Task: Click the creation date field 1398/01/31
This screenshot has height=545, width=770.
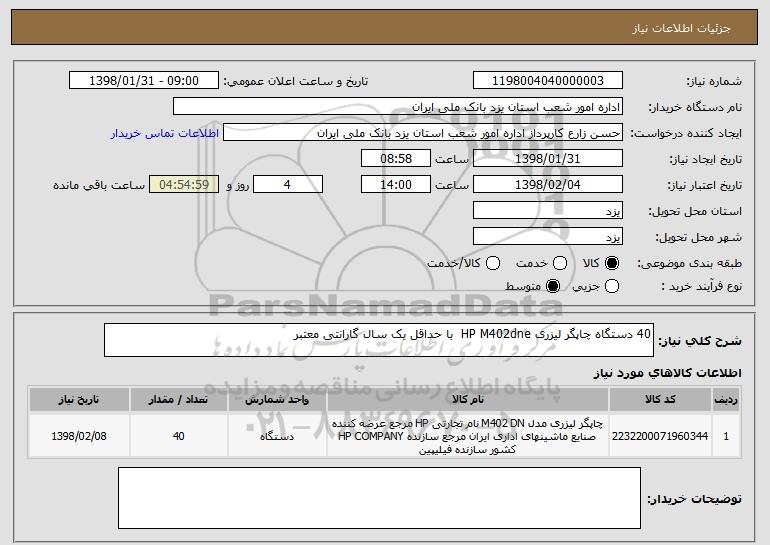Action: (x=548, y=159)
